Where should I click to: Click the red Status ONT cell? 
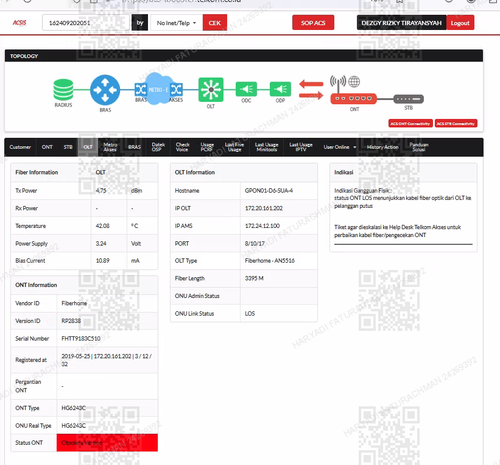tap(107, 443)
